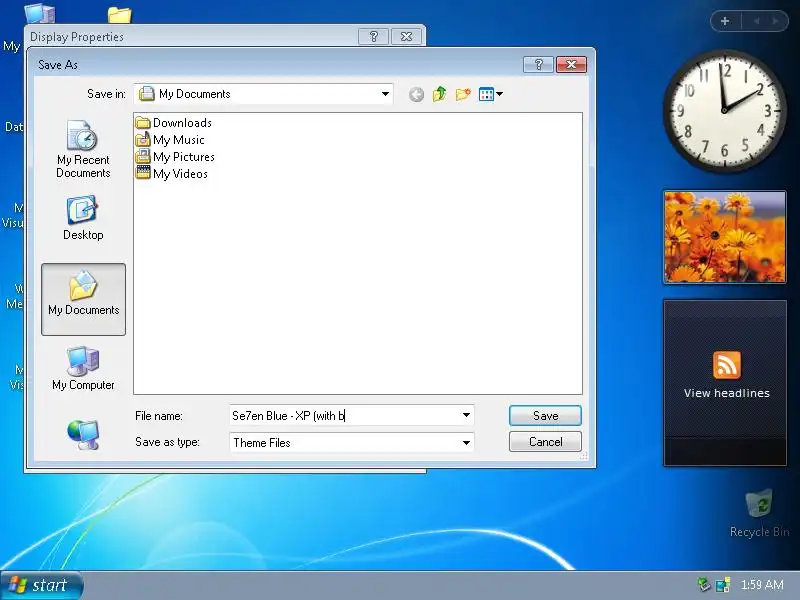Expand the Save in location dropdown
Viewport: 800px width, 600px height.
coord(385,94)
